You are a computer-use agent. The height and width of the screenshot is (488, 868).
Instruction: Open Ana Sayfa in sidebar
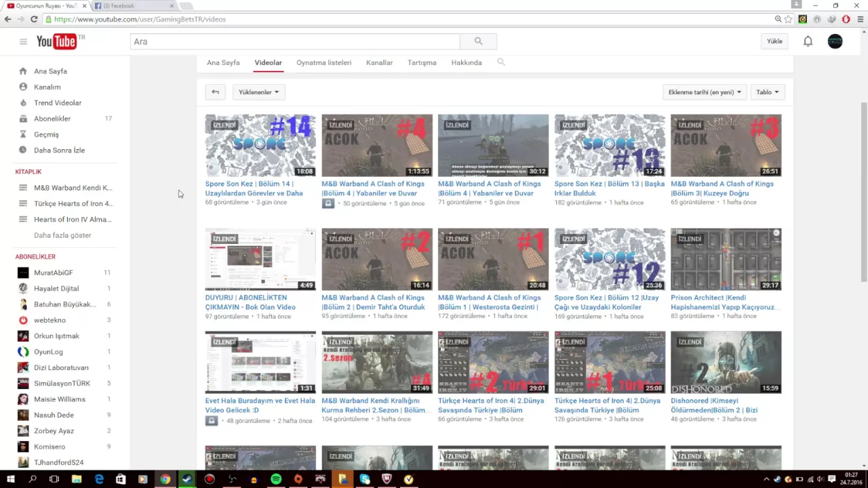(50, 71)
